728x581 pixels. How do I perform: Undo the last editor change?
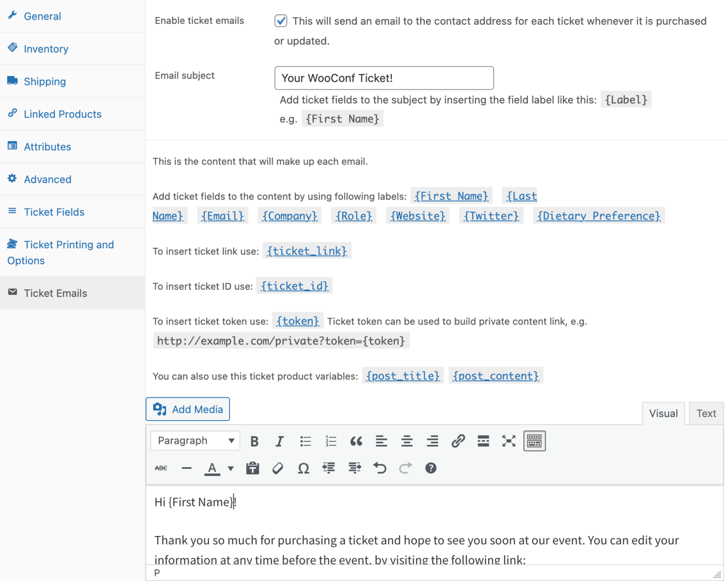(x=380, y=468)
